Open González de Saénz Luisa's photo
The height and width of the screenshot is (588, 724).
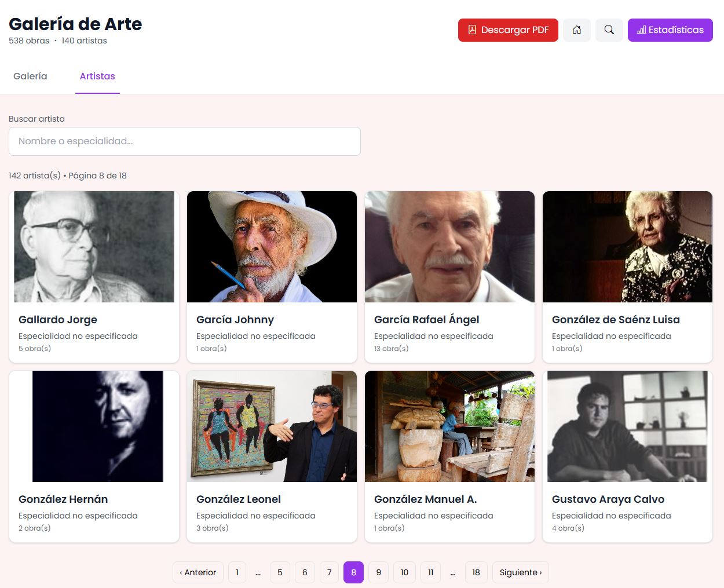point(627,247)
